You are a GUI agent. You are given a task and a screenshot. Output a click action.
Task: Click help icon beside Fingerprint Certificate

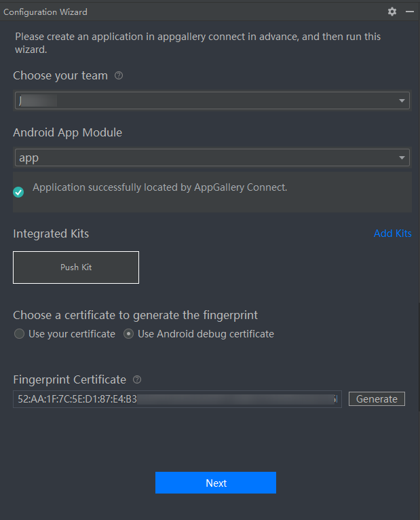pos(137,379)
